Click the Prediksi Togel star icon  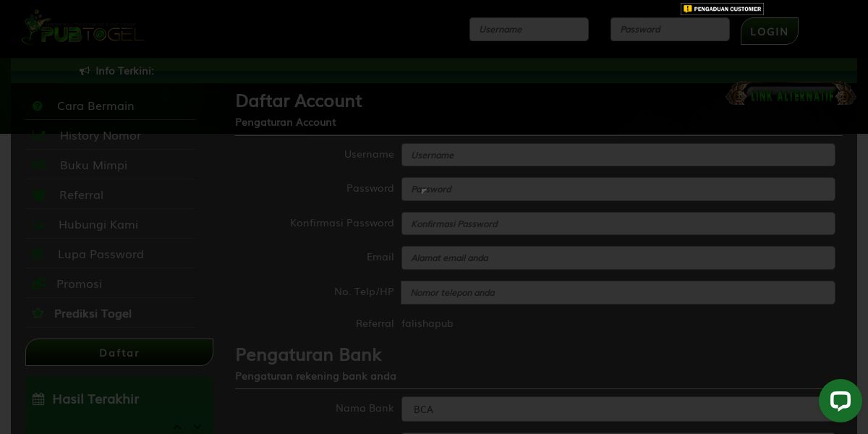click(38, 313)
